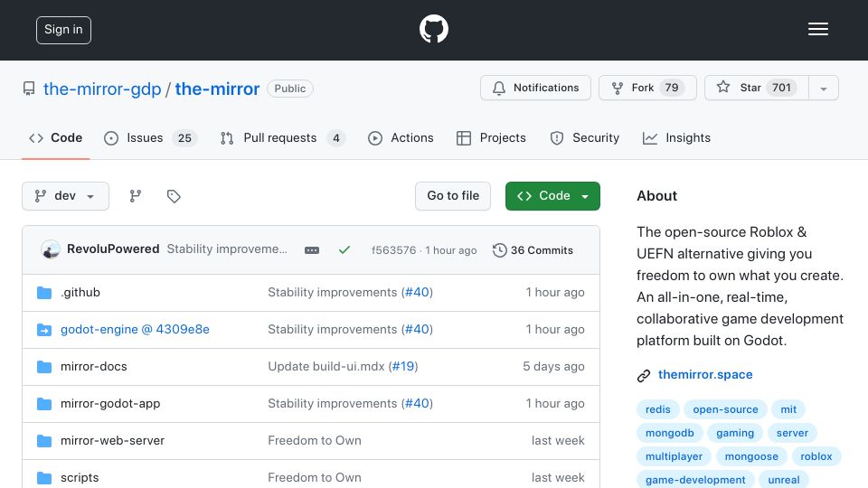Viewport: 868px width, 488px height.
Task: Open 'Freedom to Own' commit in scripts row
Action: coord(315,477)
